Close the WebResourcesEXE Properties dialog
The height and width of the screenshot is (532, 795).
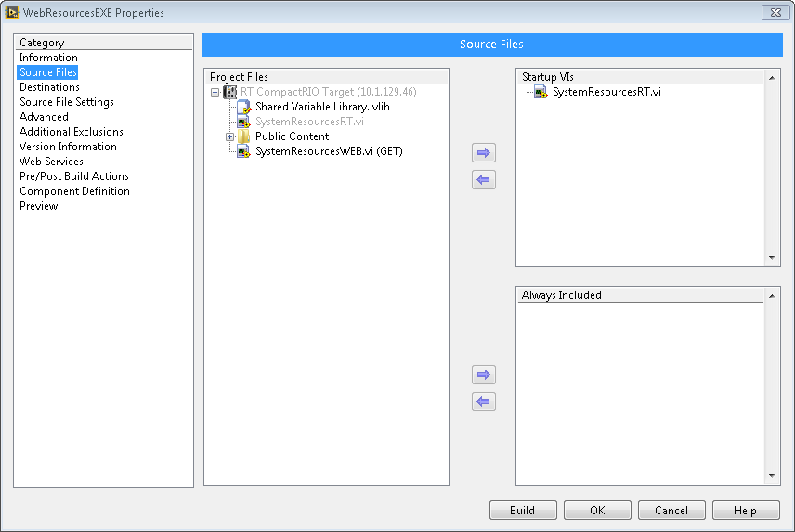tap(775, 13)
